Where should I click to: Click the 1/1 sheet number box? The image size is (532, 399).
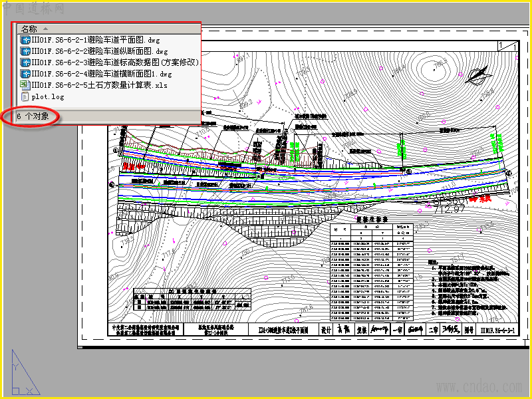tap(508, 45)
